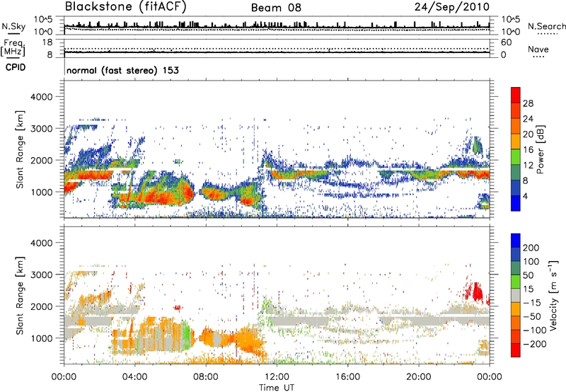This screenshot has height=392, width=566.
Task: Click the "28" tick on Power colorbar
Action: (x=528, y=103)
